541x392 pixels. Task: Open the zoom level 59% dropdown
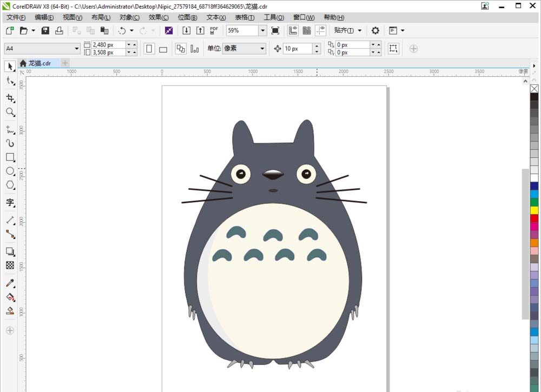pos(262,31)
